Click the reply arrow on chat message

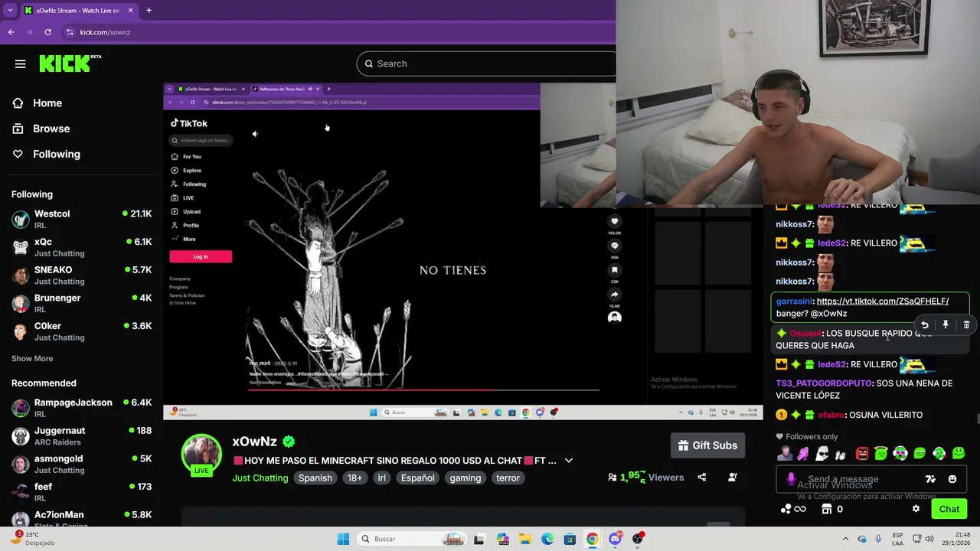tap(924, 325)
